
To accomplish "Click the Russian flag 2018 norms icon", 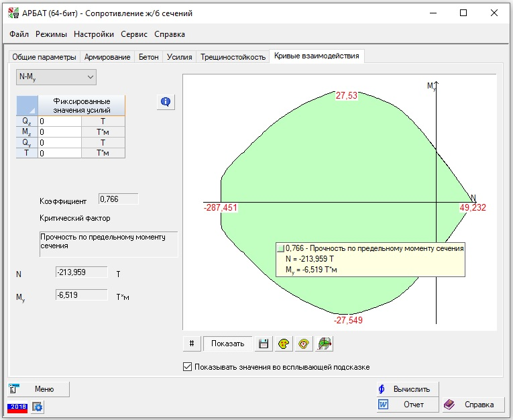I will pos(17,407).
